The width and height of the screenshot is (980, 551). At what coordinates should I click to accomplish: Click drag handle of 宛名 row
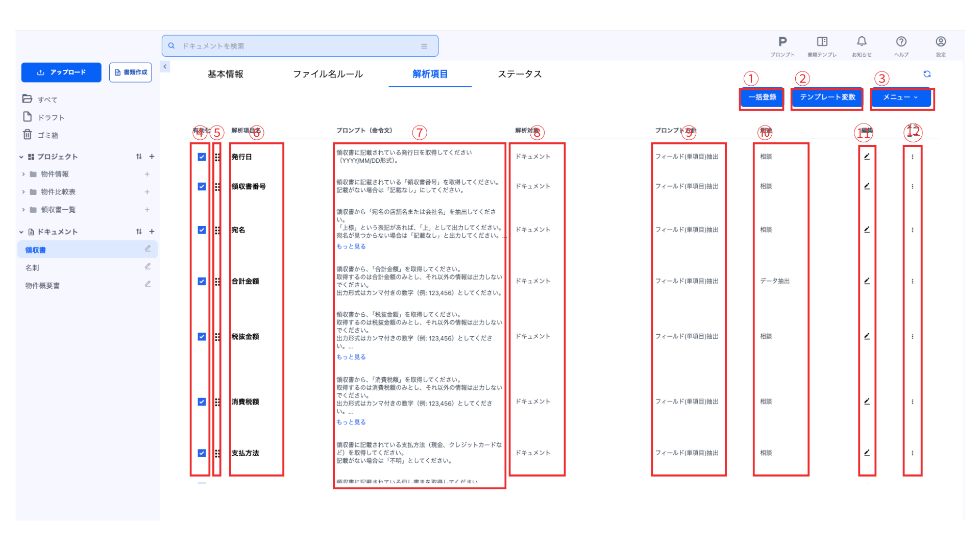pyautogui.click(x=217, y=230)
